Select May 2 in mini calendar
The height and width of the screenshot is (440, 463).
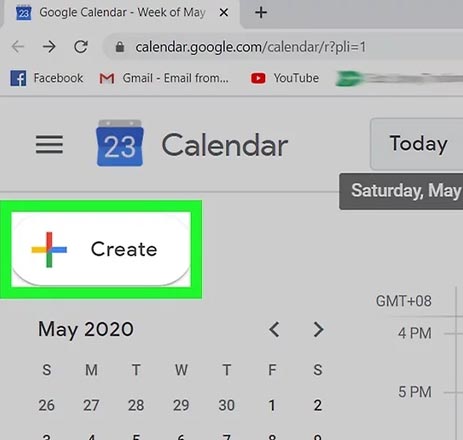pyautogui.click(x=318, y=405)
